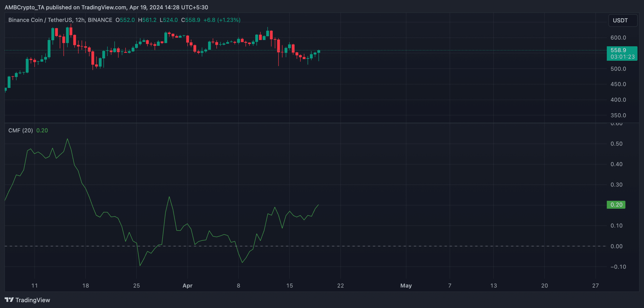This screenshot has height=308, width=644.
Task: Click the 0.10 CMF axis label
Action: [616, 226]
